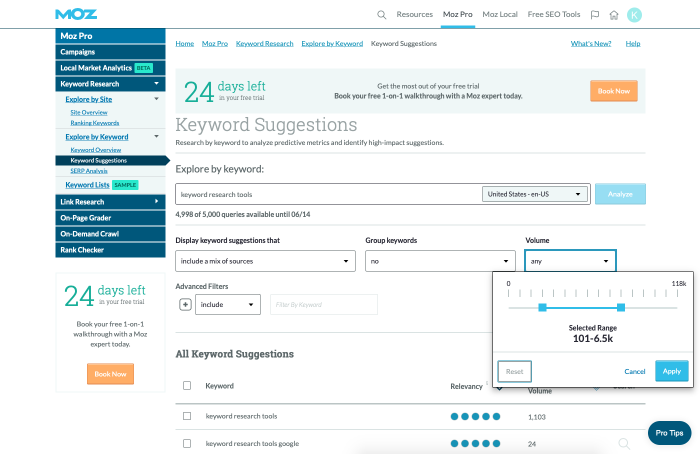Open Rank Checker in sidebar

[x=110, y=250]
